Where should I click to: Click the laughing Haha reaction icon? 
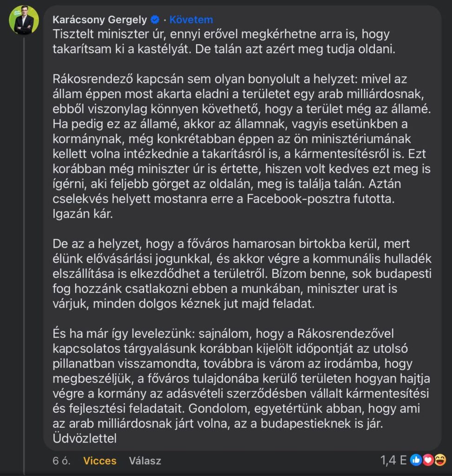(440, 460)
